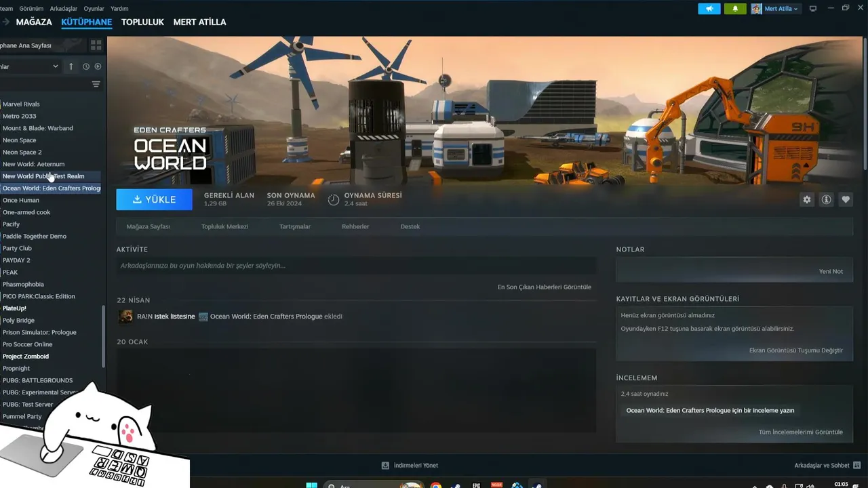Click Tüm İncelemelerimi Görüntüle
Screen dimensions: 868x488
point(801,432)
